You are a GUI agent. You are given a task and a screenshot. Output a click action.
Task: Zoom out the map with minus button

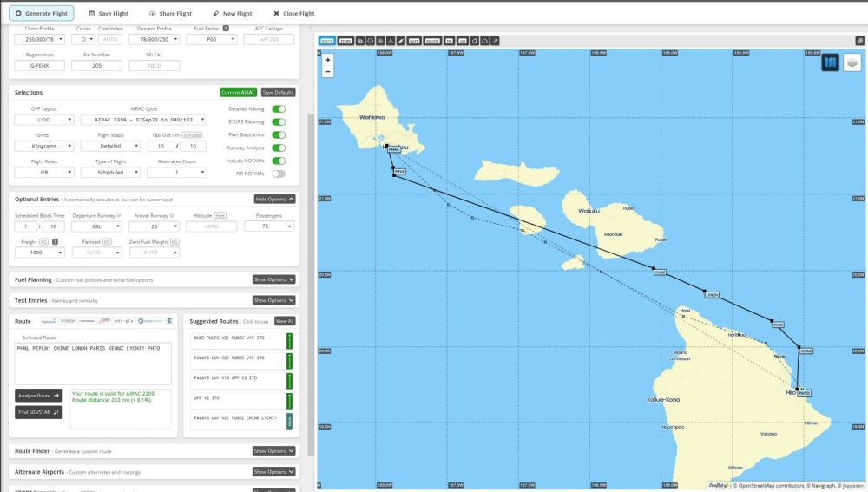tap(328, 71)
